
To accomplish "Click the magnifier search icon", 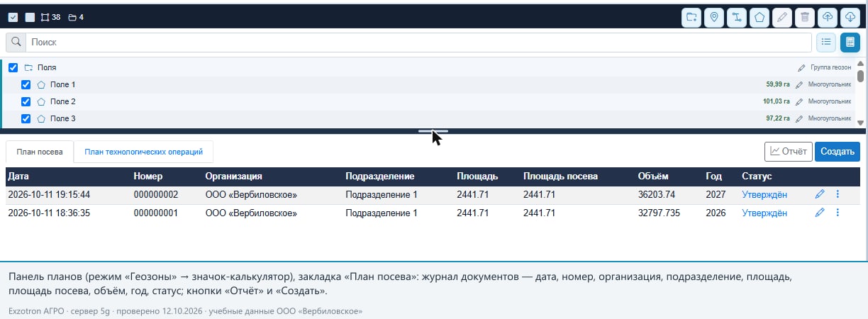I will (x=16, y=43).
